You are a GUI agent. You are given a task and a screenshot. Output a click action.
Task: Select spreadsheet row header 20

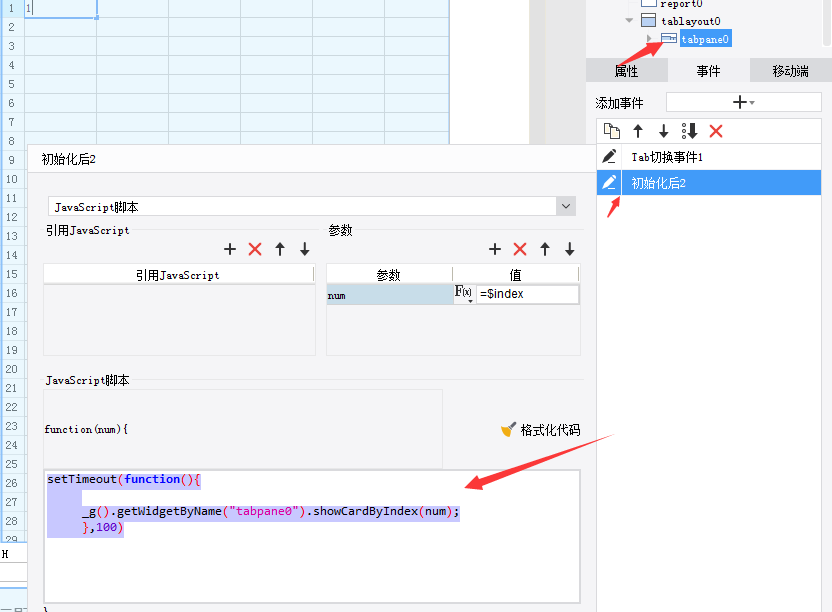pyautogui.click(x=12, y=369)
